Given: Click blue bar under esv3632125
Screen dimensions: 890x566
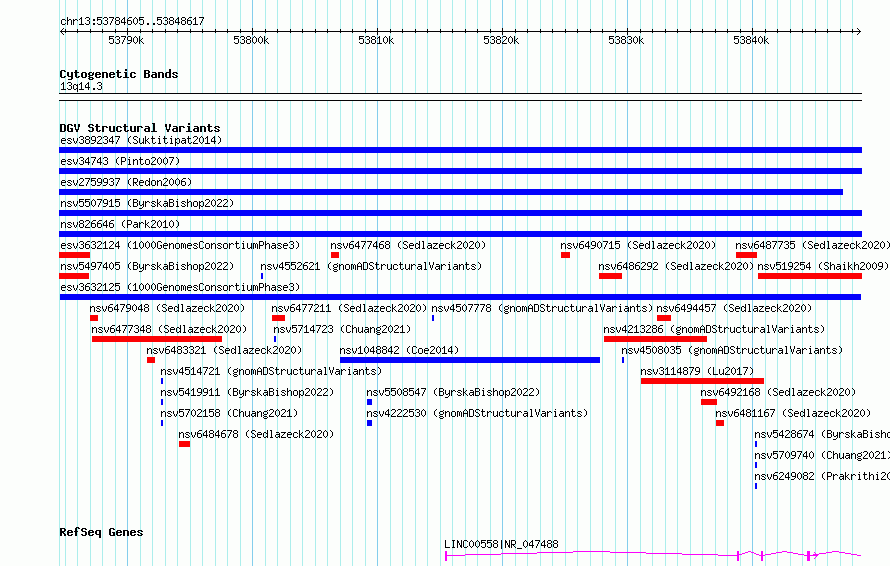Looking at the screenshot, I should 460,297.
